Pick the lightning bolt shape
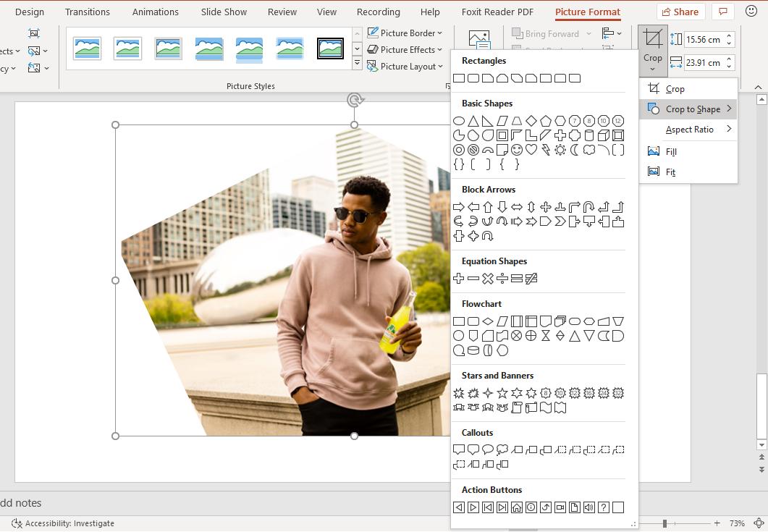Viewport: 768px width, 532px height. [x=546, y=150]
